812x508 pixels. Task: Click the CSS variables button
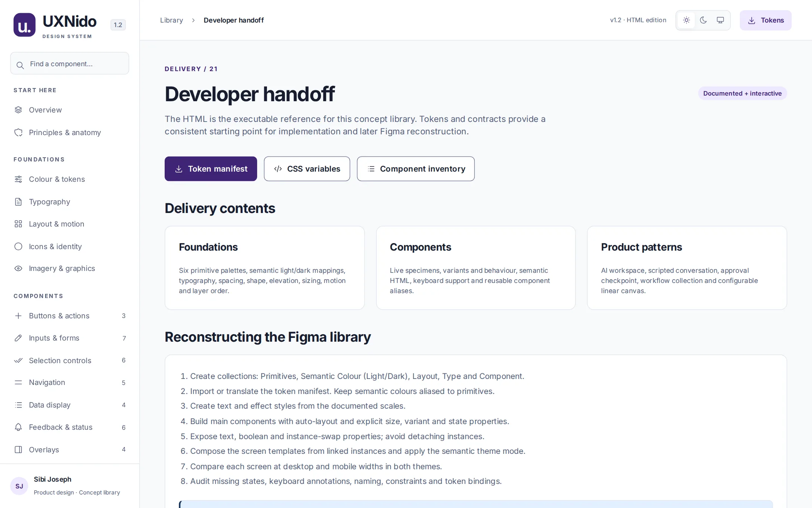307,169
